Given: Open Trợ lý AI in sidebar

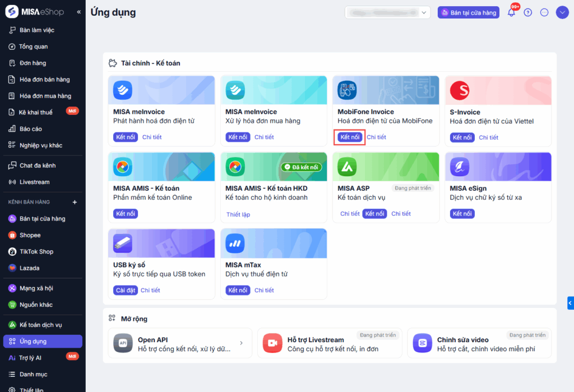Looking at the screenshot, I should [x=43, y=358].
